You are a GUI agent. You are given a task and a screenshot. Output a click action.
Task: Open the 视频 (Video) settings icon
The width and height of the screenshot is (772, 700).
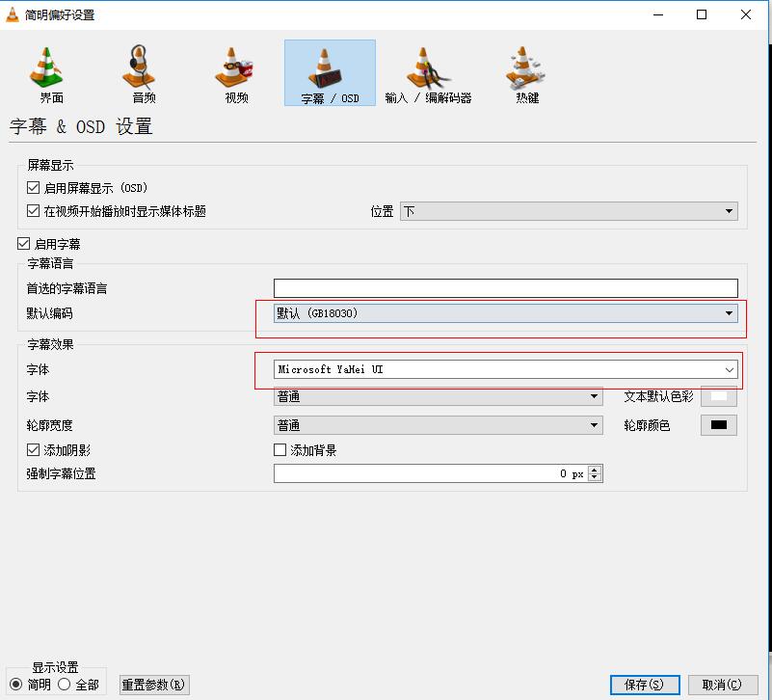tap(236, 73)
